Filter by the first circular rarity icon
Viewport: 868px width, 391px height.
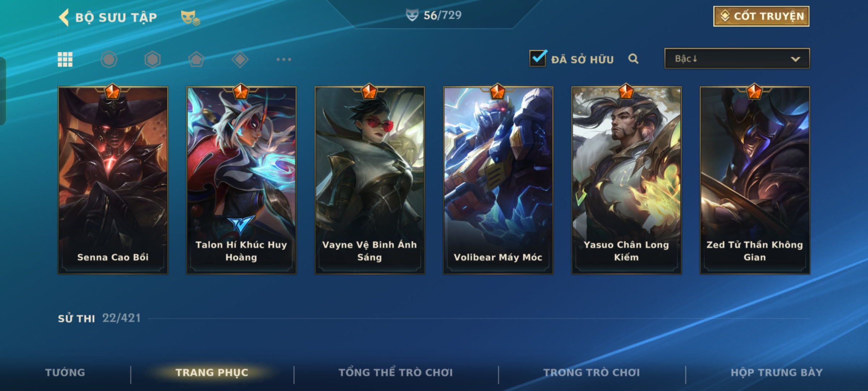[109, 59]
